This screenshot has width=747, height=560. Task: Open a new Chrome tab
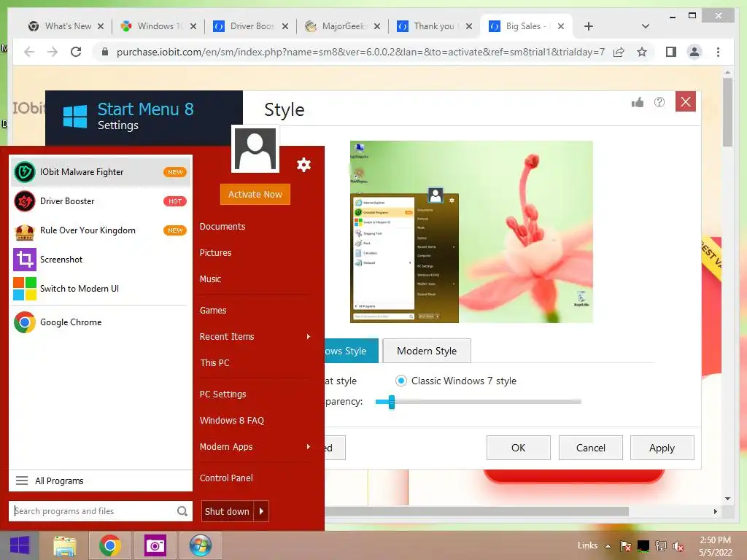[589, 26]
